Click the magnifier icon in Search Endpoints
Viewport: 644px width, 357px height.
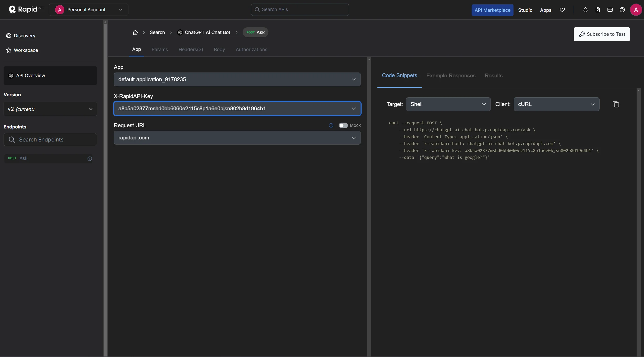12,139
